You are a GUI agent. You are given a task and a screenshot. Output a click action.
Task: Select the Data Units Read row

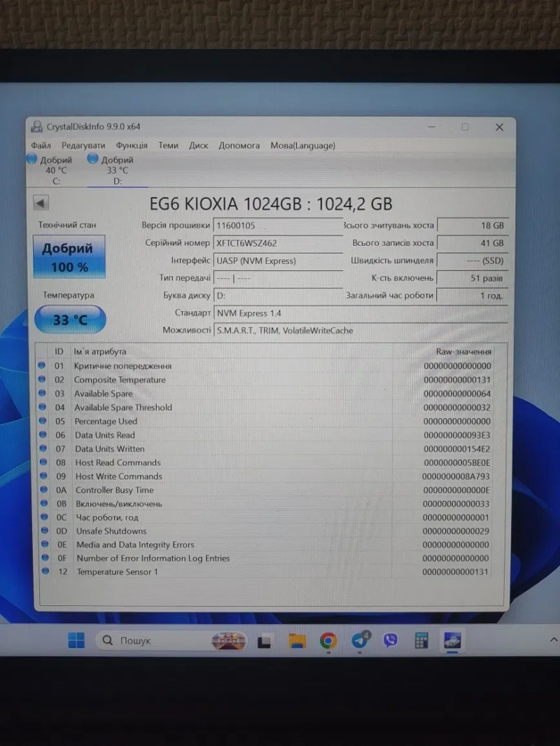[265, 435]
